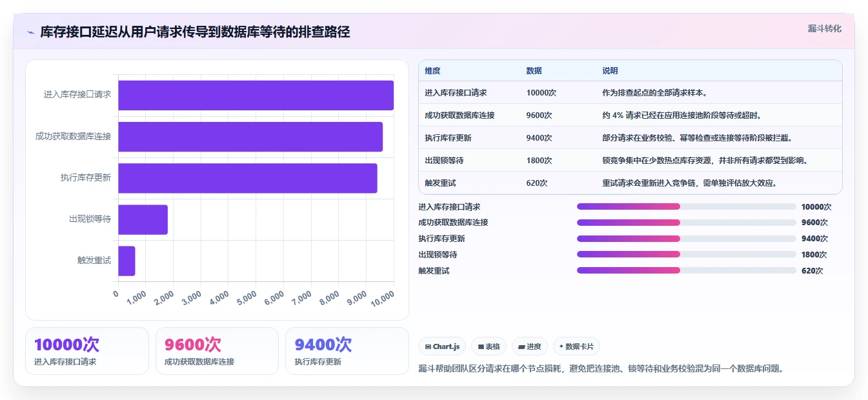Screen dimensions: 868x400
Task: Click the x-axis tick 10,000
Action: pos(382,298)
